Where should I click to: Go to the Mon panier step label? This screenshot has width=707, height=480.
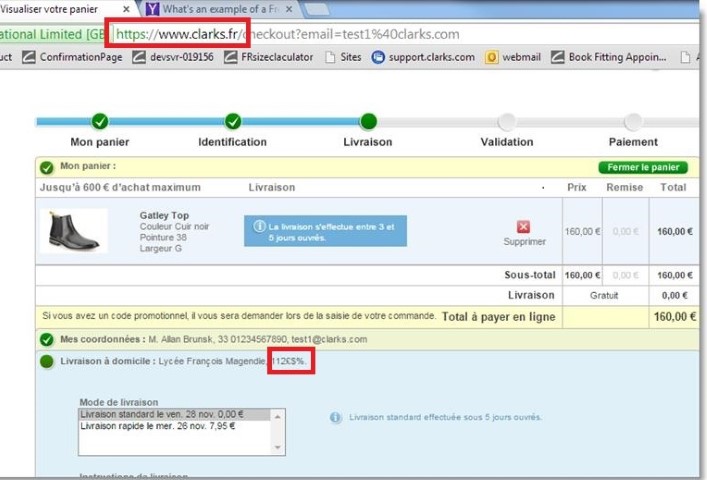coord(100,142)
